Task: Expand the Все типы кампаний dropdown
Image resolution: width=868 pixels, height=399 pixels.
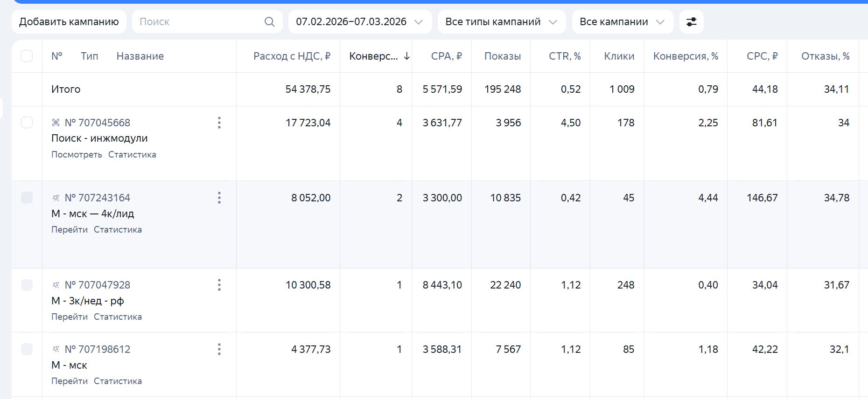Action: pyautogui.click(x=502, y=21)
